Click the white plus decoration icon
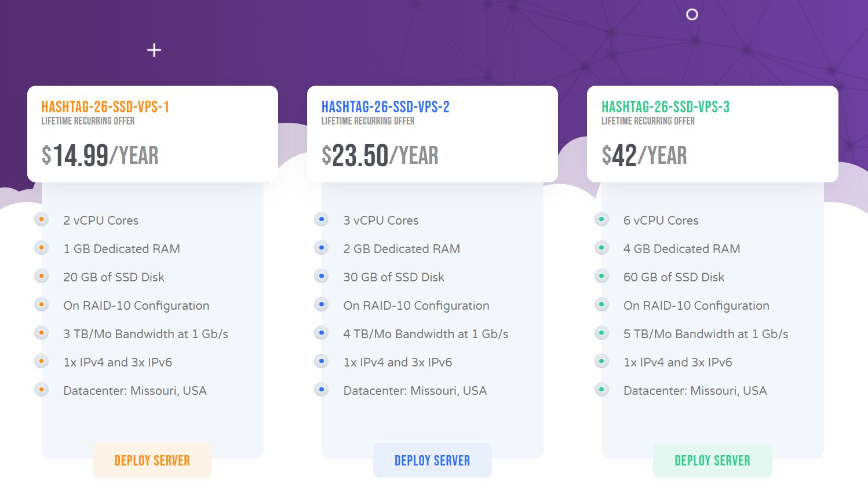Image resolution: width=868 pixels, height=495 pixels. click(154, 50)
